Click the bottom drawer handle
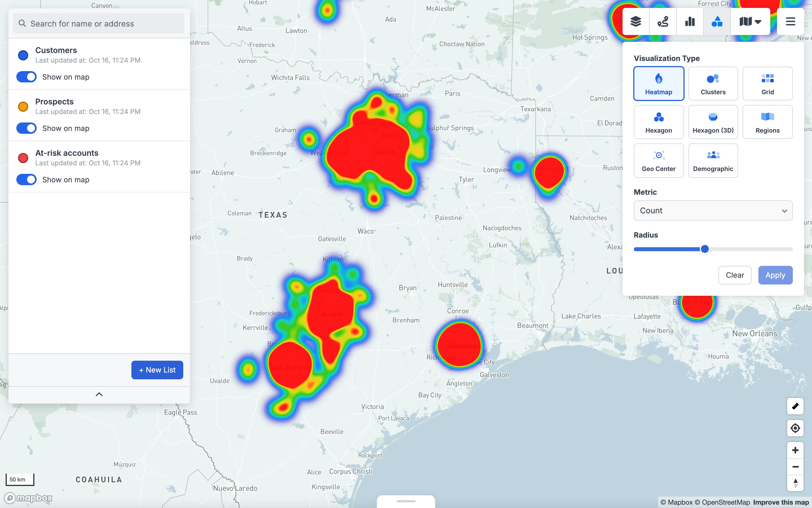The height and width of the screenshot is (508, 812). point(406,501)
